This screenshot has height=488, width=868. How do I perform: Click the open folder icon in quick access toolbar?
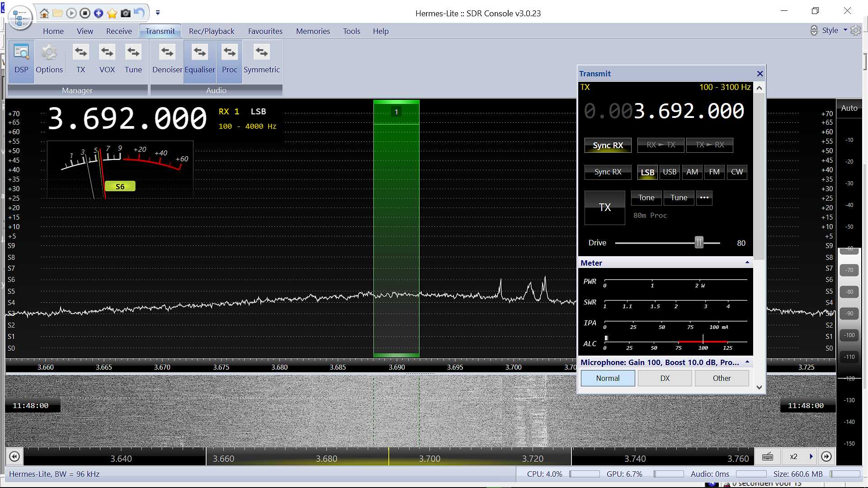(x=58, y=13)
